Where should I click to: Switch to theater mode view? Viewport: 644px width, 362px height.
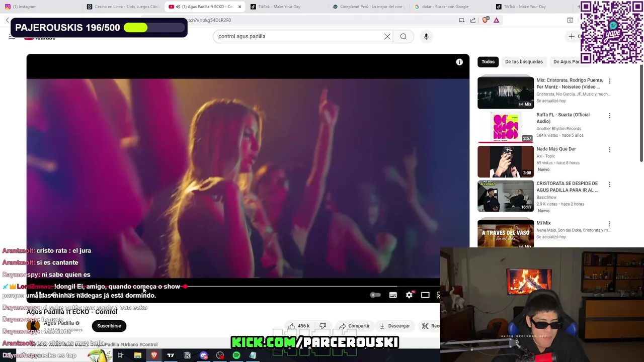coord(425,295)
